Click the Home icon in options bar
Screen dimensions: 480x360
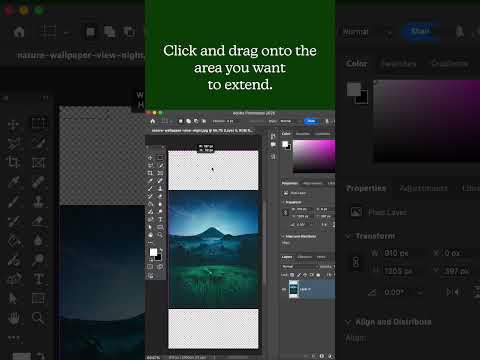pyautogui.click(x=19, y=32)
